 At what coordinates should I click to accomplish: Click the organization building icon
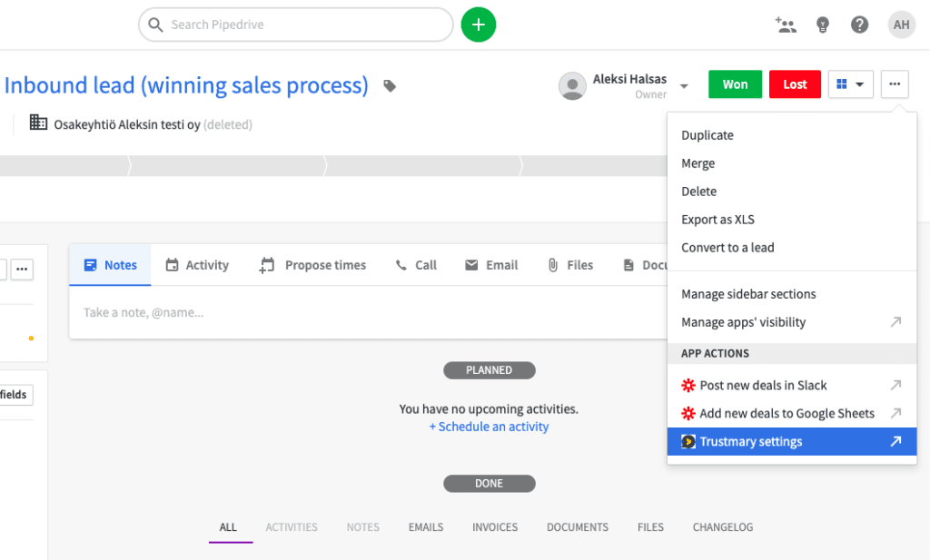pyautogui.click(x=38, y=123)
